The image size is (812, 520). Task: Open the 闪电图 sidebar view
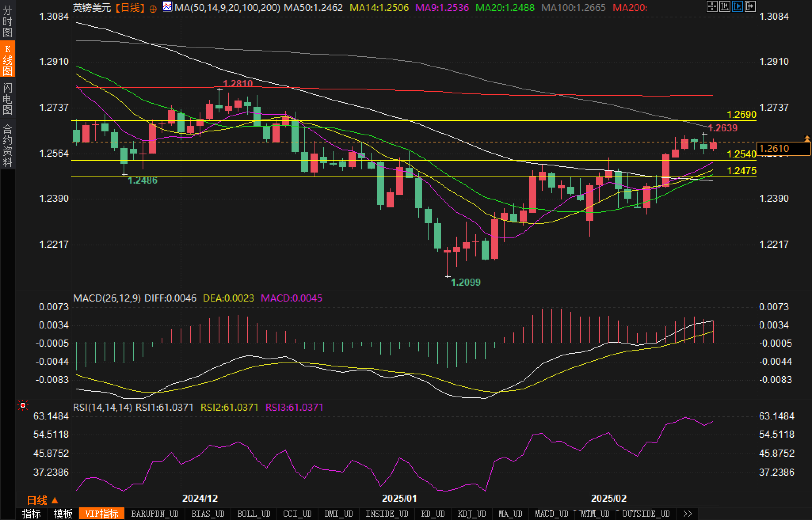pos(7,98)
